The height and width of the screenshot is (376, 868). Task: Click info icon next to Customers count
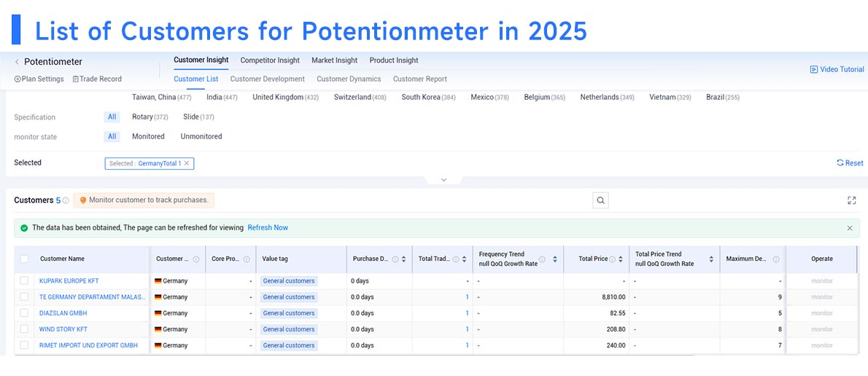(x=66, y=200)
